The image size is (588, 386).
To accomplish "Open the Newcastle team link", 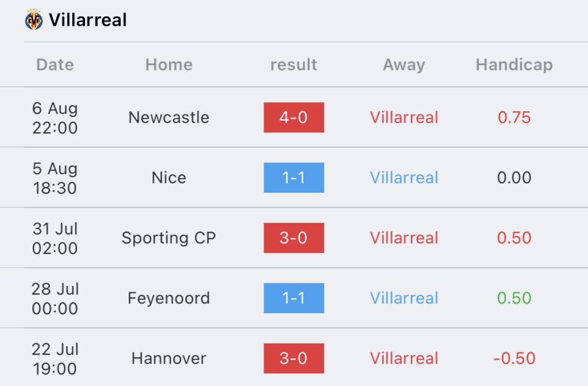I will point(169,117).
